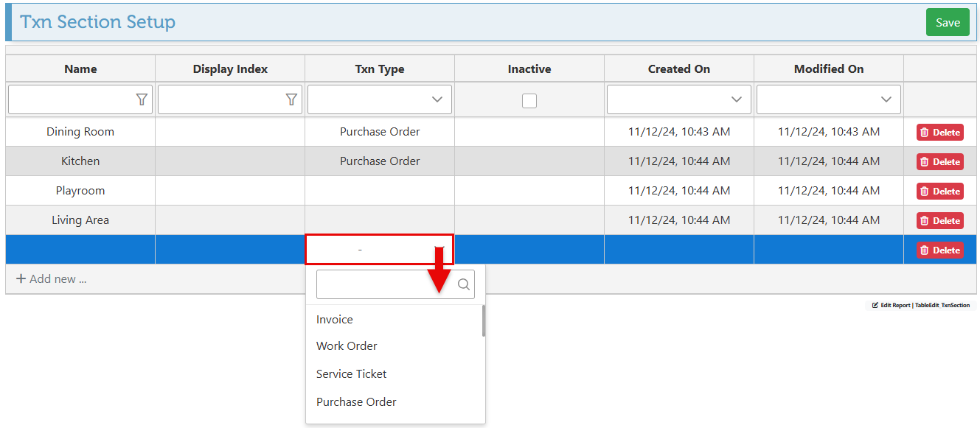
Task: Expand the Created On filter dropdown
Action: [x=736, y=99]
